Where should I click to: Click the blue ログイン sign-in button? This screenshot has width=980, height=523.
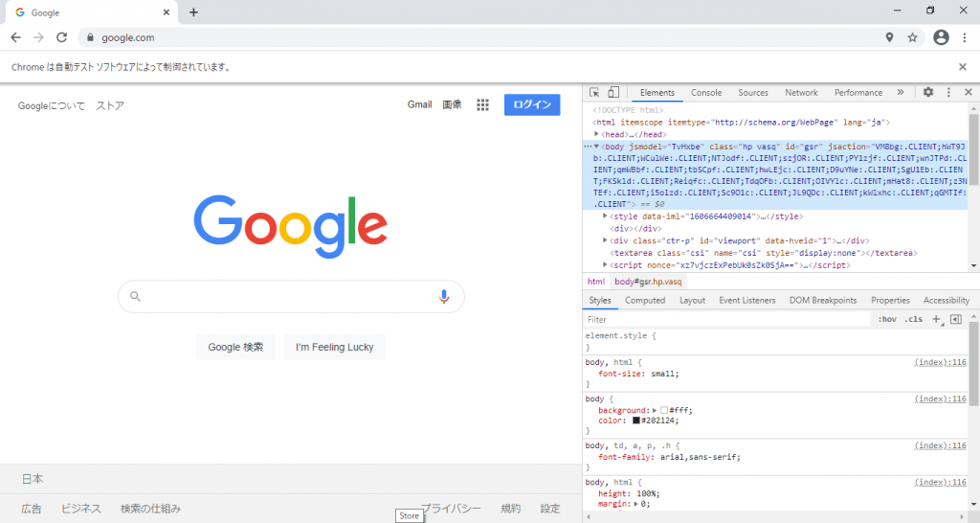[x=532, y=105]
